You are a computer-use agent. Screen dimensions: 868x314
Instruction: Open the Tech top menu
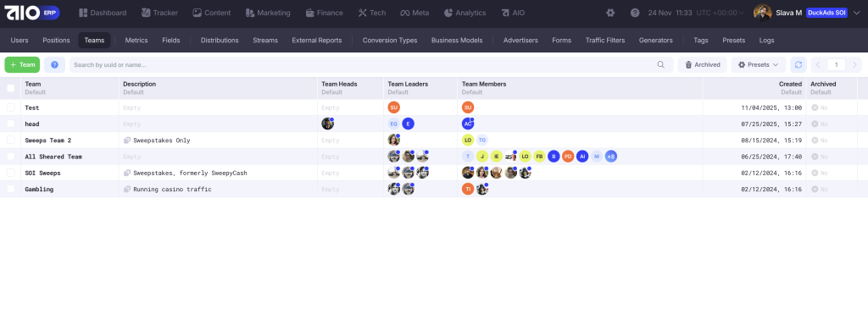point(372,13)
